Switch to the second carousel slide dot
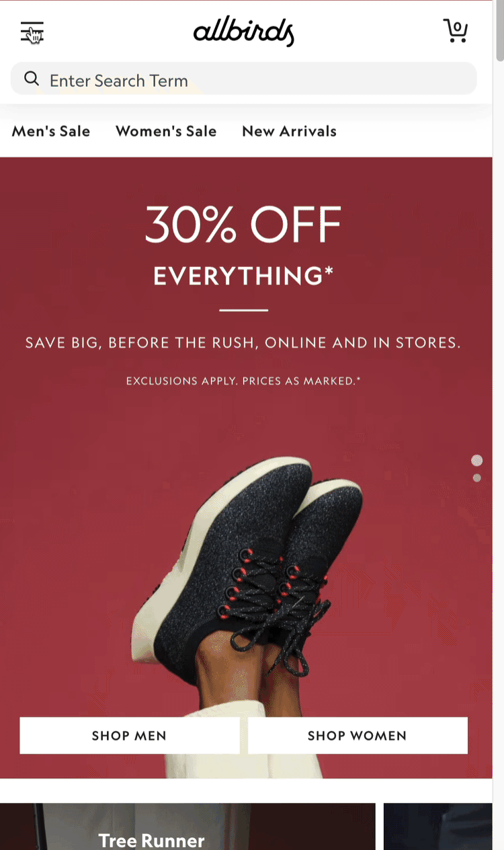Image resolution: width=504 pixels, height=850 pixels. click(477, 478)
